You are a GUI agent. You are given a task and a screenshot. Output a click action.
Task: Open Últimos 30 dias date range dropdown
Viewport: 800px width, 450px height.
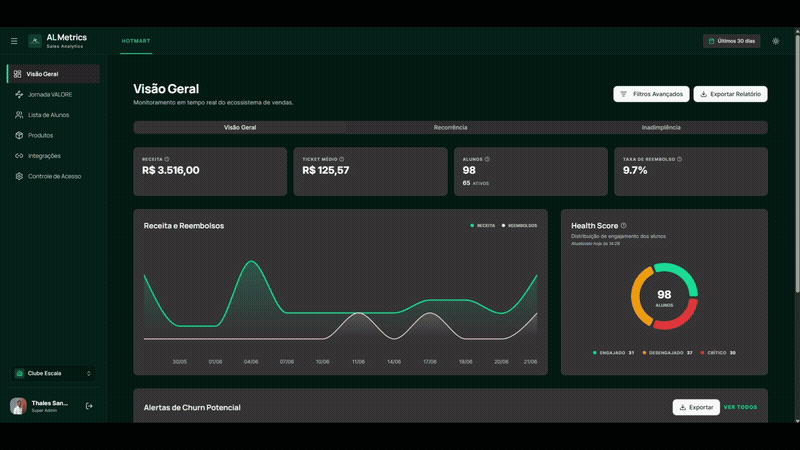click(732, 41)
